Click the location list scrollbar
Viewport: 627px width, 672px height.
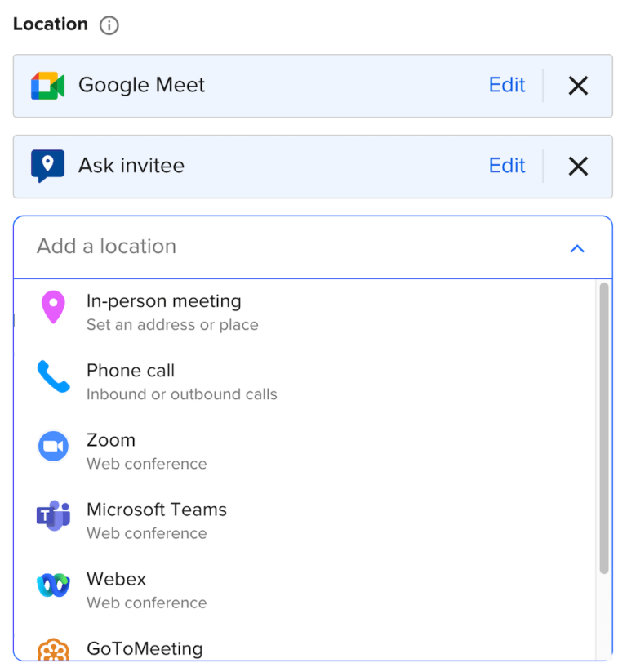[x=604, y=428]
